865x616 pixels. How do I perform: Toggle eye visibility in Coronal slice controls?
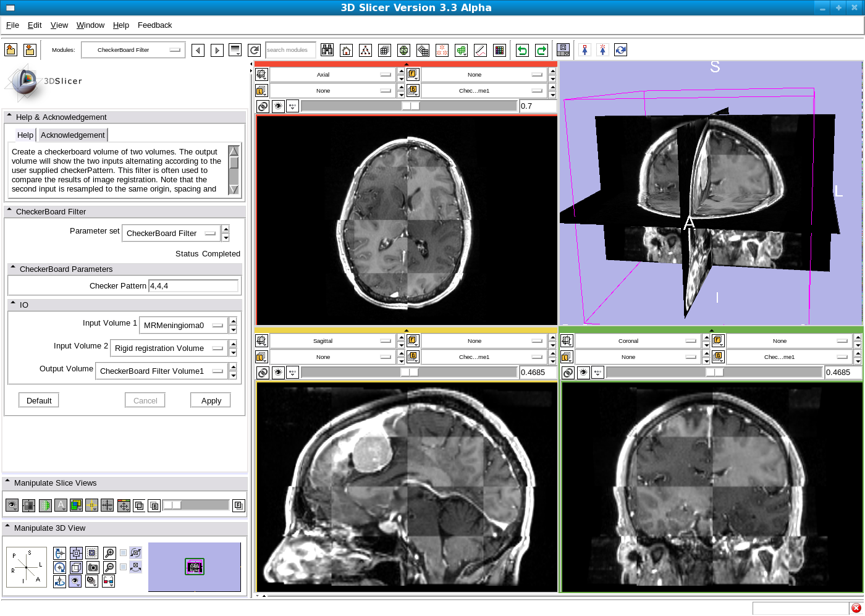point(583,373)
